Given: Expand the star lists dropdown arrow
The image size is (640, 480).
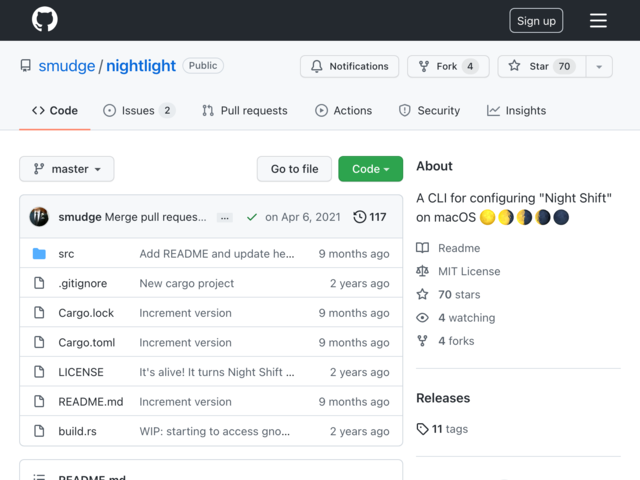Looking at the screenshot, I should click(599, 67).
